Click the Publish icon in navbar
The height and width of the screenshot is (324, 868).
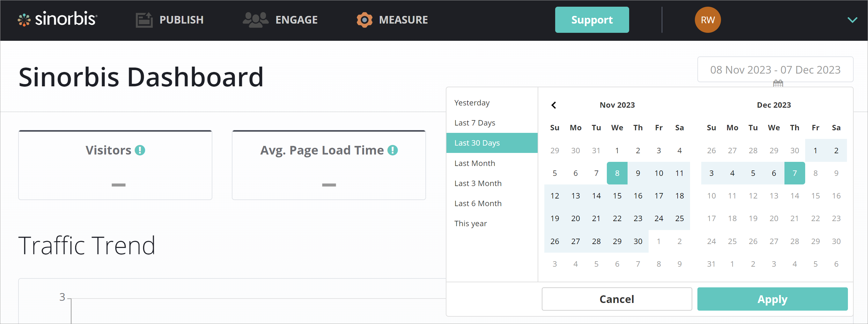coord(144,20)
